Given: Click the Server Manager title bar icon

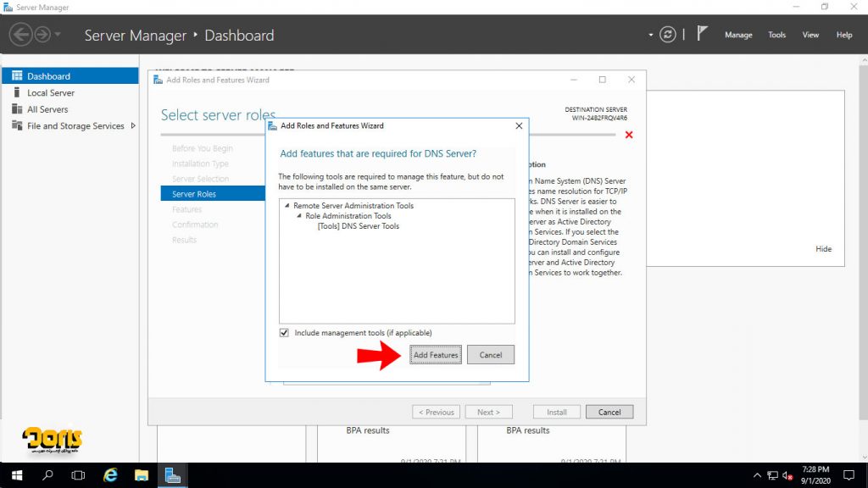Looking at the screenshot, I should [x=8, y=7].
